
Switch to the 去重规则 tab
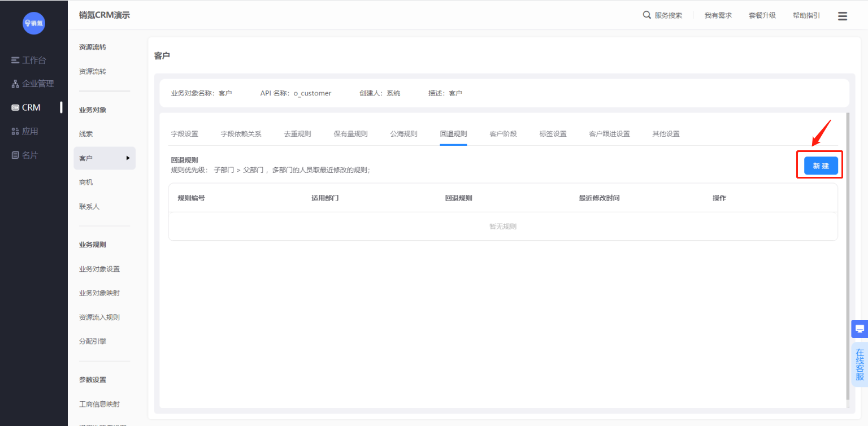298,134
